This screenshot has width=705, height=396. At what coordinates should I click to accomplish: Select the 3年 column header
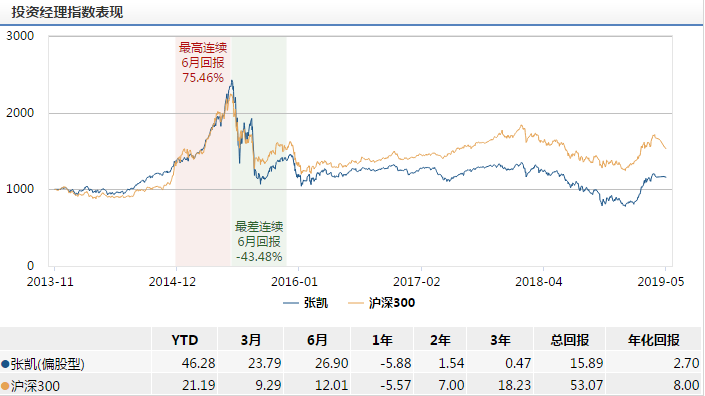coord(500,340)
